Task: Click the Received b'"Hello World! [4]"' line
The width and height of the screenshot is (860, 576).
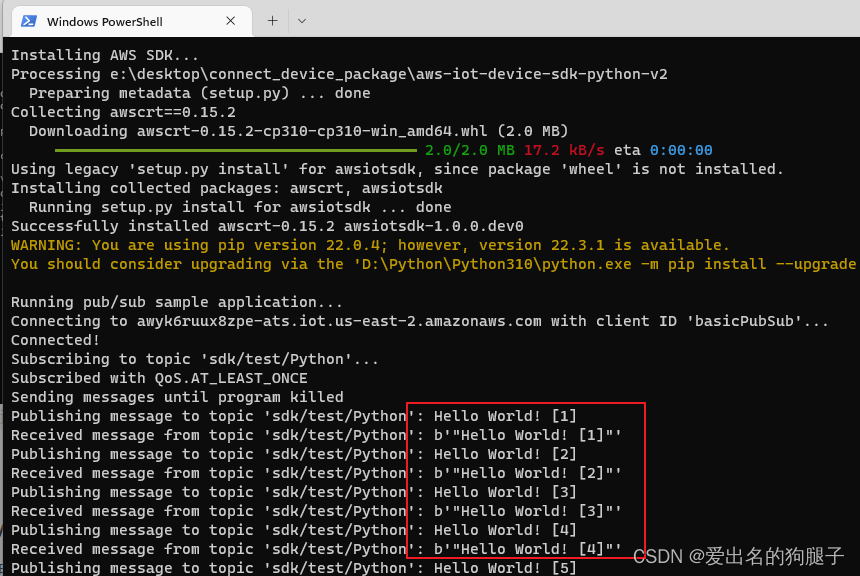Action: click(x=316, y=549)
